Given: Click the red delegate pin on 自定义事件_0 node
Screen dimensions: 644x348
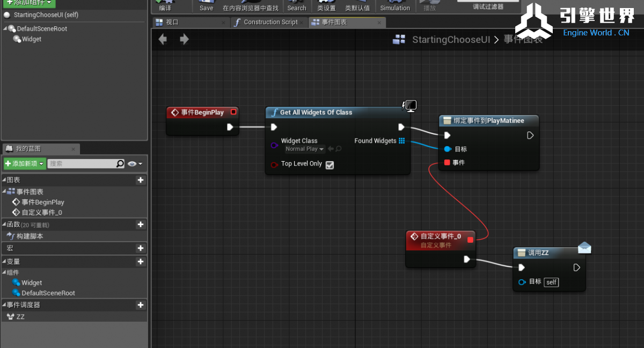Looking at the screenshot, I should 471,240.
